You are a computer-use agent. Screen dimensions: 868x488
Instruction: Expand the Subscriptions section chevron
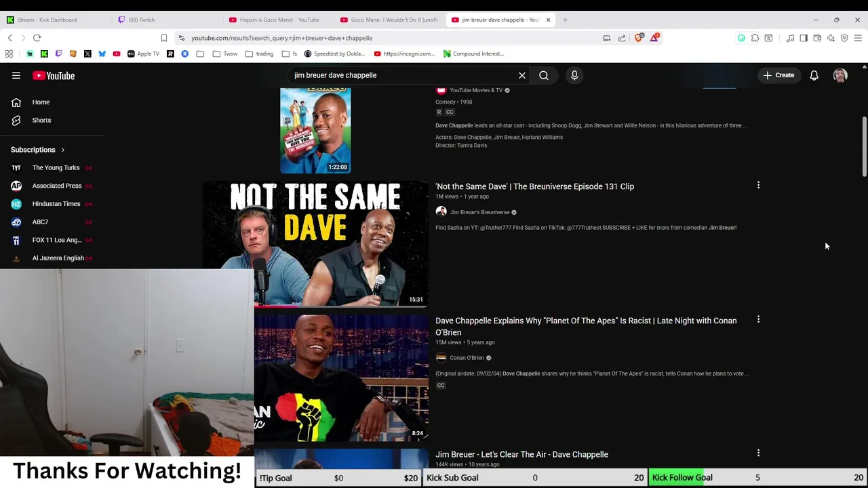pyautogui.click(x=62, y=150)
